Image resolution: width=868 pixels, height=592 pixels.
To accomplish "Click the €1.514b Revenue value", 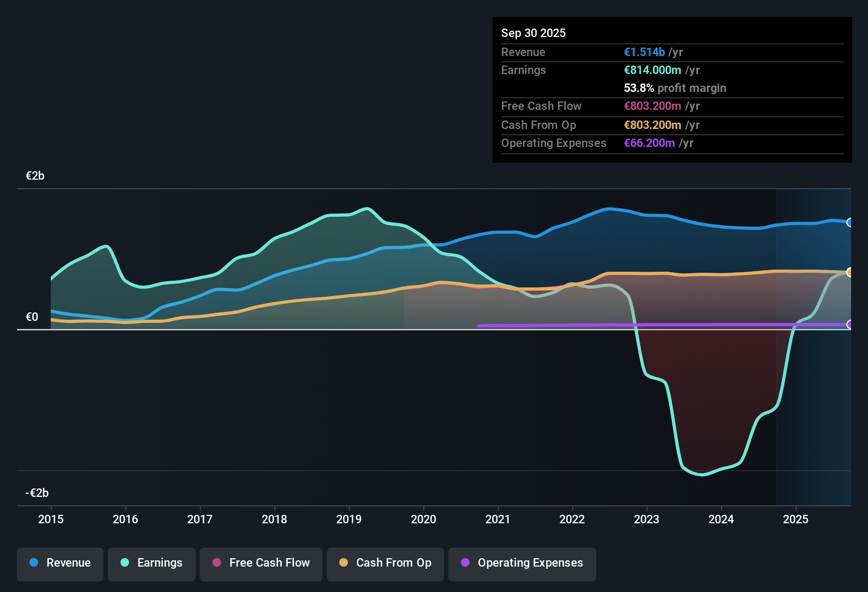I will click(x=644, y=52).
